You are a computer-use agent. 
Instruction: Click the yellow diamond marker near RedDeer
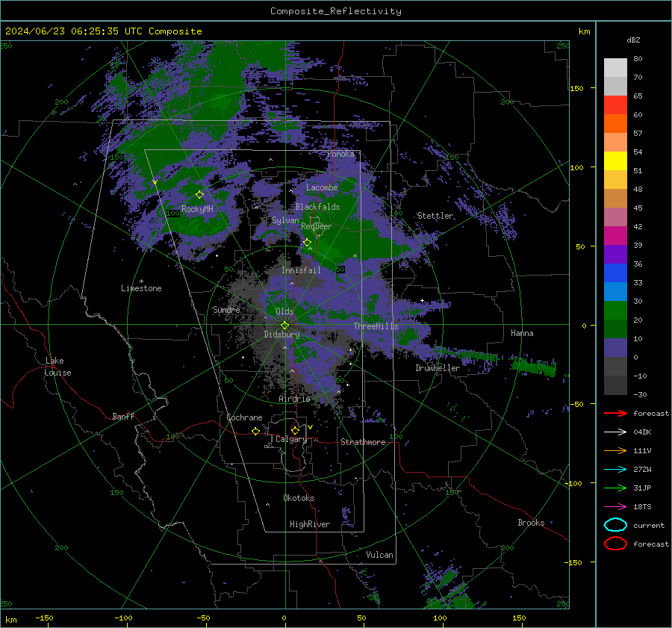[307, 243]
